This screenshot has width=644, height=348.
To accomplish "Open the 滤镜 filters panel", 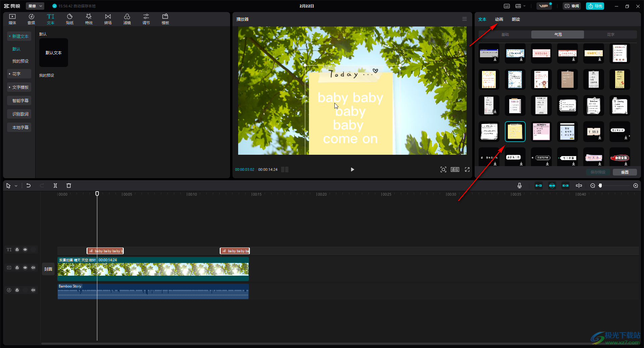I will [x=127, y=19].
